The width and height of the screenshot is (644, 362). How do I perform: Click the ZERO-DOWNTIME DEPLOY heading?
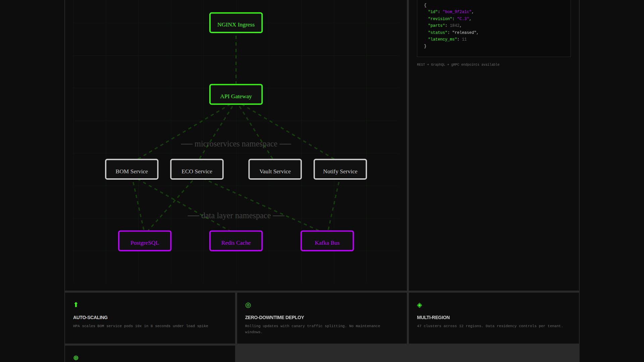coord(274,317)
